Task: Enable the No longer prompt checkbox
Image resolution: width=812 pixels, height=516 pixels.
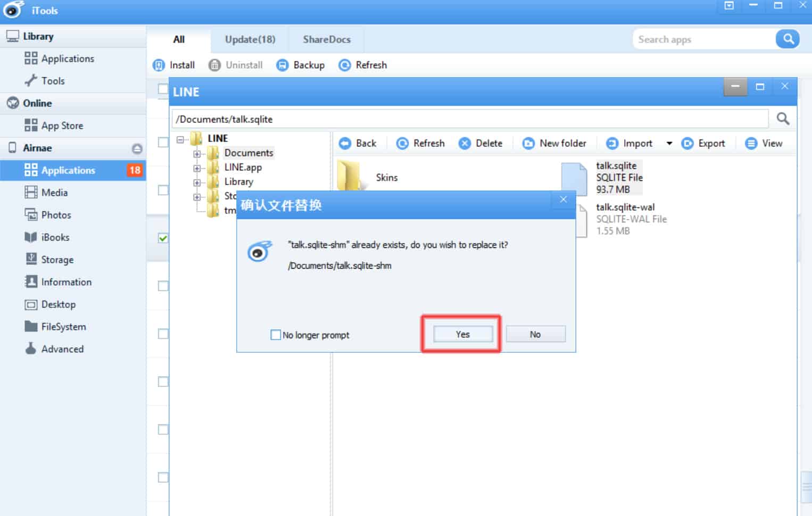Action: tap(276, 335)
